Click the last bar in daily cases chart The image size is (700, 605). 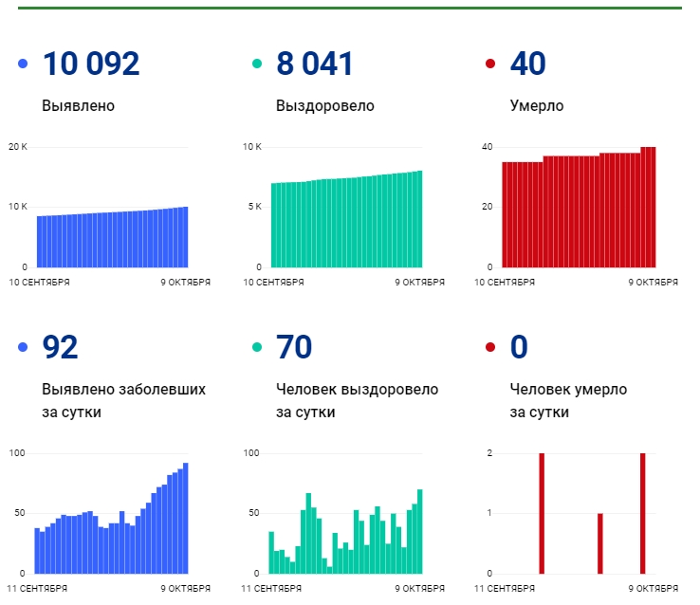pyautogui.click(x=186, y=518)
